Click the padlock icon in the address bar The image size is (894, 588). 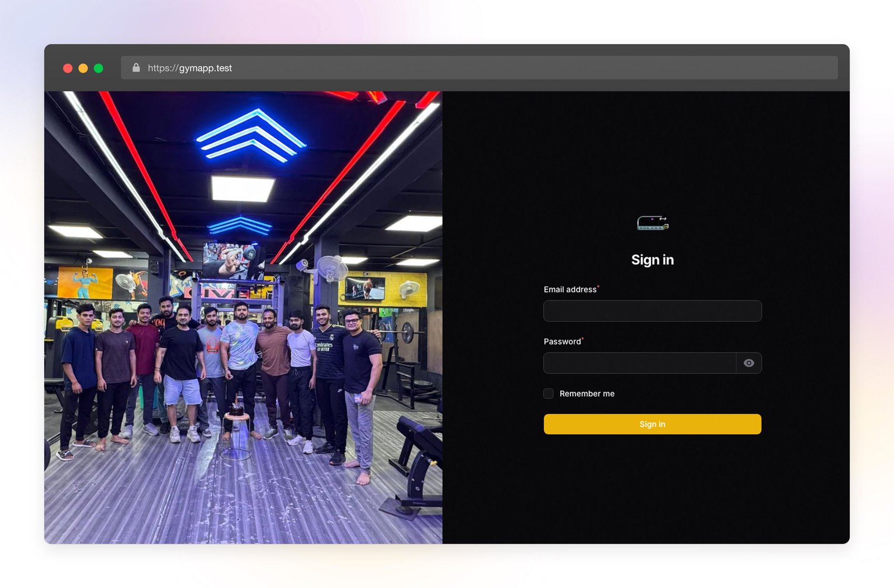click(x=136, y=68)
